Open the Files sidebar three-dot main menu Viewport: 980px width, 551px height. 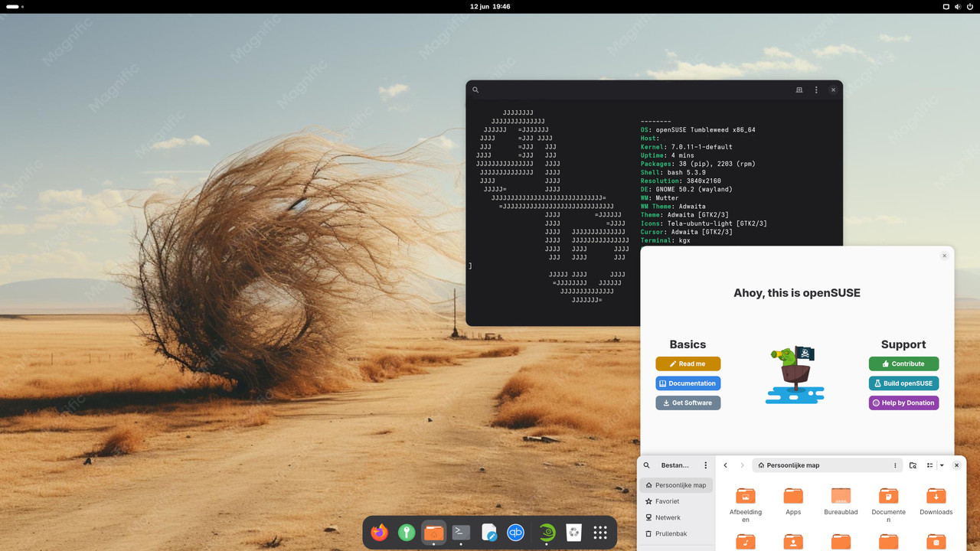706,465
